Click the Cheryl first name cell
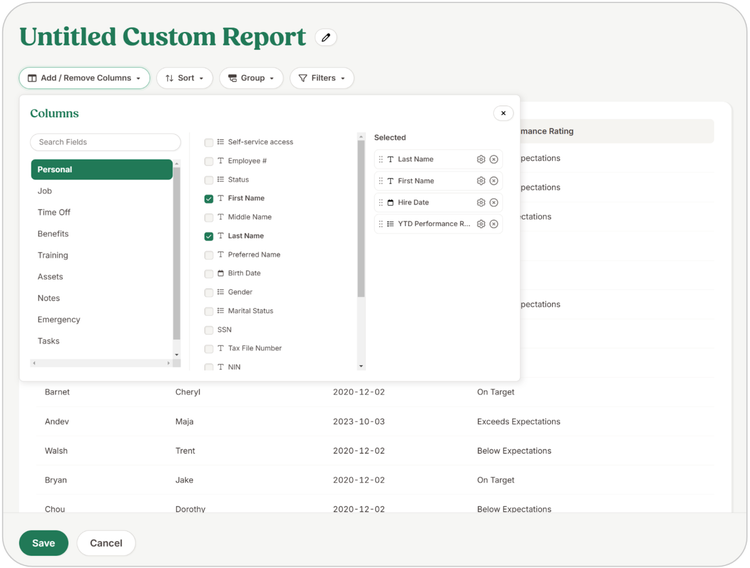This screenshot has width=750, height=568. coord(188,392)
